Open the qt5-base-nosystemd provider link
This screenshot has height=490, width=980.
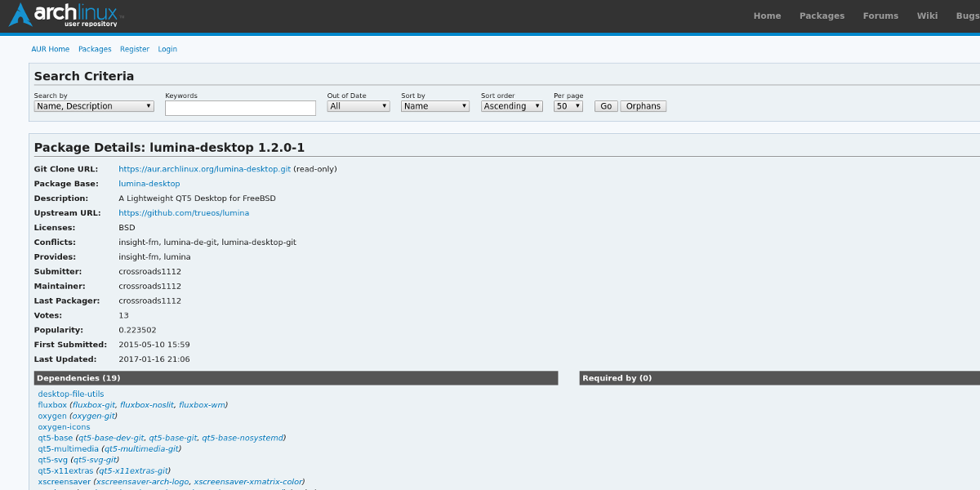tap(243, 438)
